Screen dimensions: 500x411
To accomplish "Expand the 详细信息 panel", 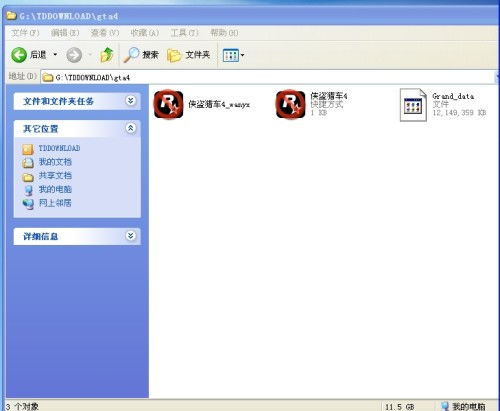I will (131, 236).
